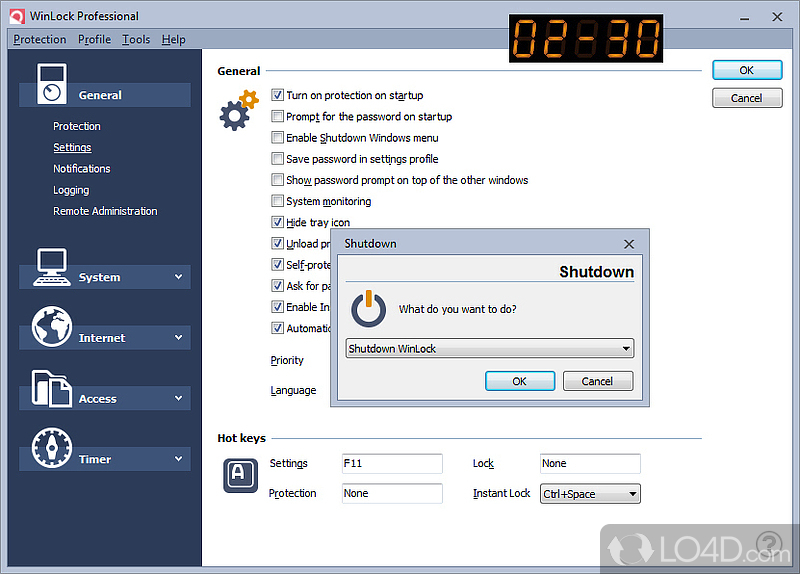
Task: Click Cancel in the Shutdown dialog
Action: [598, 381]
